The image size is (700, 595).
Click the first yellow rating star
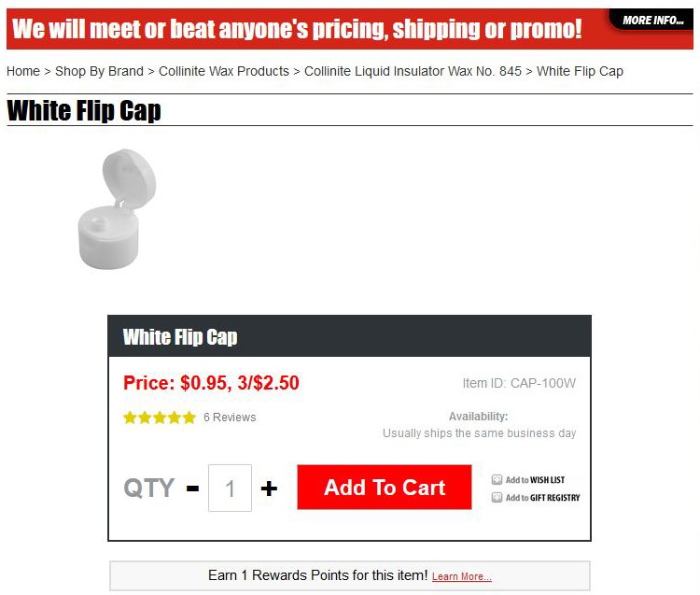coord(130,418)
